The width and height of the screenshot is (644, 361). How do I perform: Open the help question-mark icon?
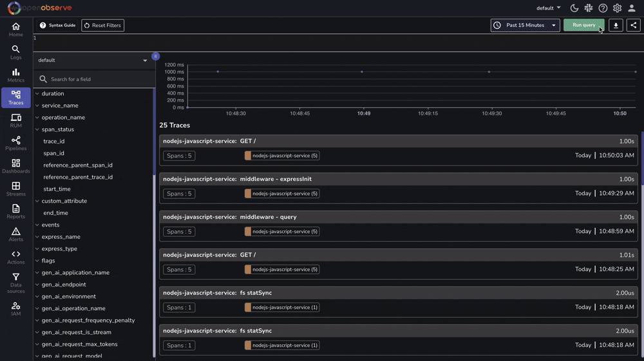coord(603,8)
